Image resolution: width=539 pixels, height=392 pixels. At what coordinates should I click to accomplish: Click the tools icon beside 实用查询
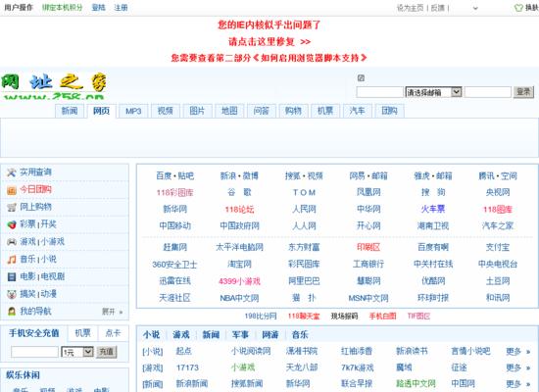point(12,172)
